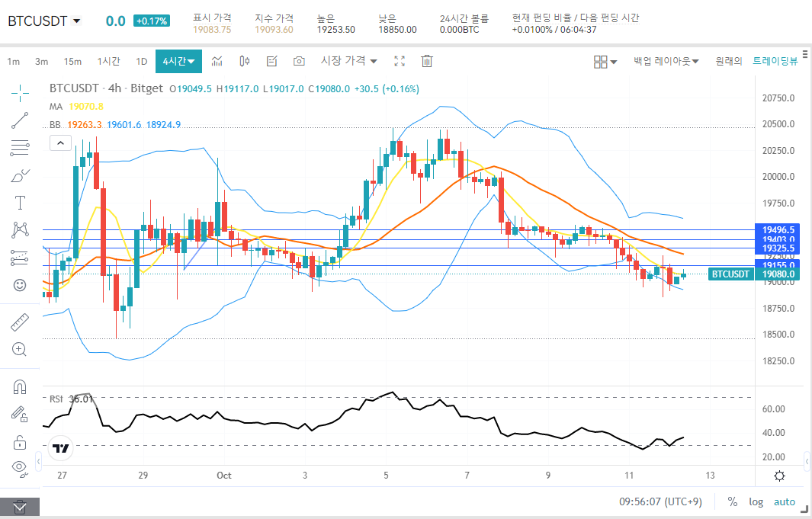Click the auto scale link

tap(785, 501)
